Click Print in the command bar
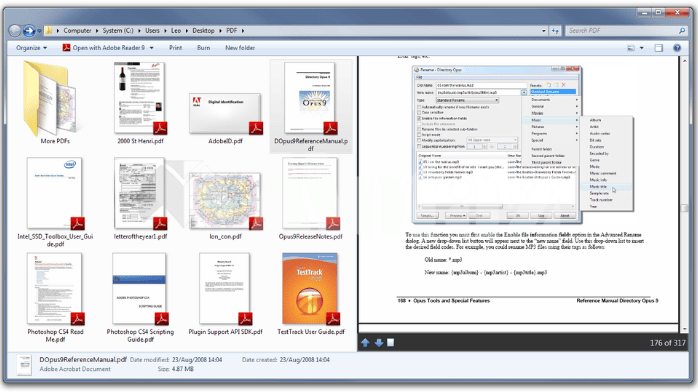 click(x=175, y=48)
